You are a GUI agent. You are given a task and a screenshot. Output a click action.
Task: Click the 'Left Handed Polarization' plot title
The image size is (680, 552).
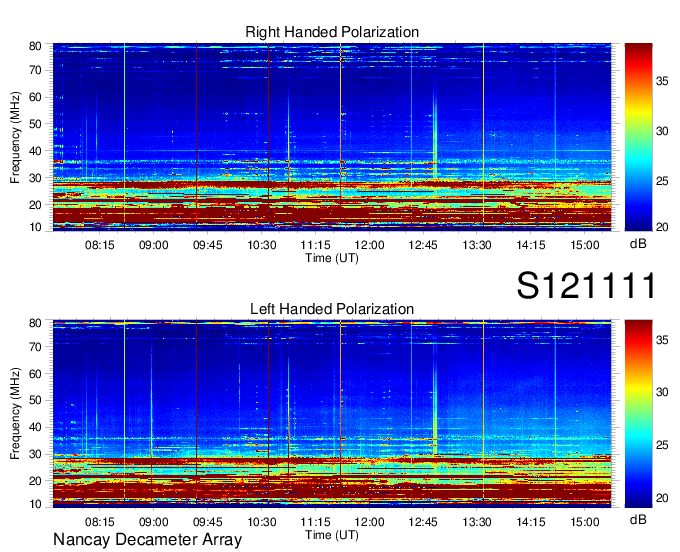pos(332,309)
